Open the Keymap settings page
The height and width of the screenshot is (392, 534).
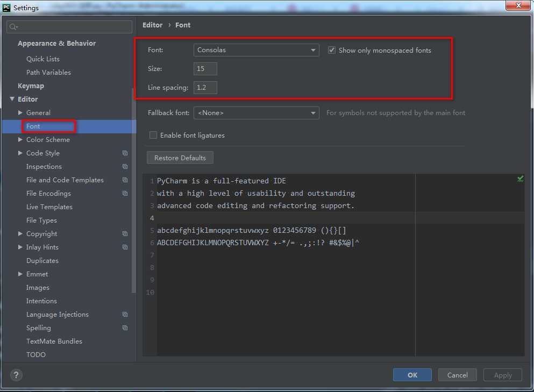31,86
